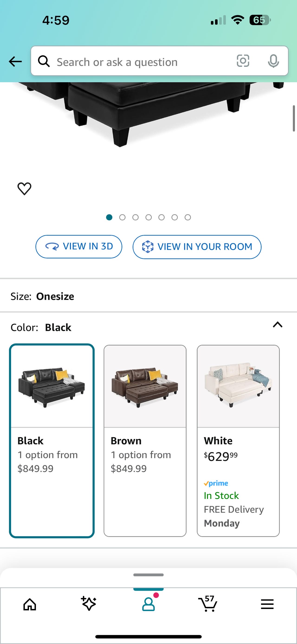The height and width of the screenshot is (644, 297).
Task: Open the AI sparkle assistant icon
Action: (x=89, y=604)
